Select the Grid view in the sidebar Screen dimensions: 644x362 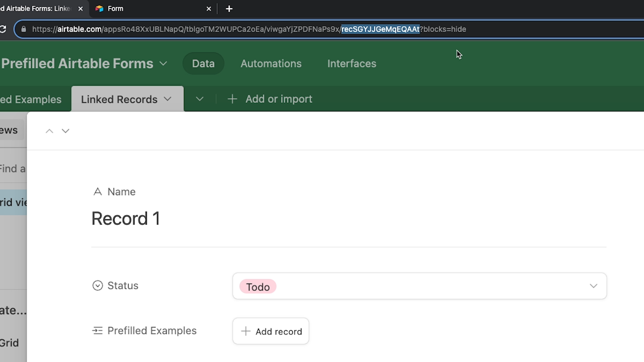[x=13, y=202]
